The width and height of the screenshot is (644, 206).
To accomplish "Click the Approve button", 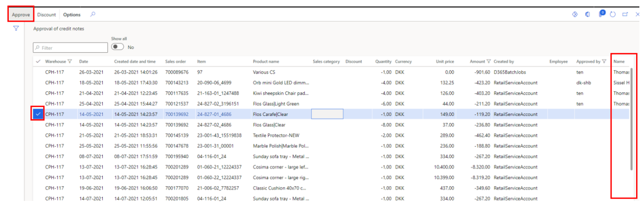I will (21, 15).
